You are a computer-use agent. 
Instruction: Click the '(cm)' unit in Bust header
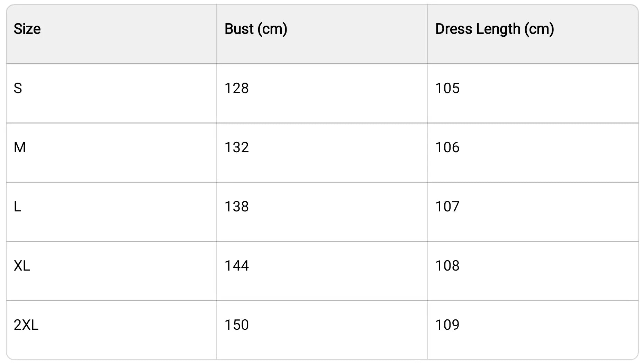(x=273, y=29)
